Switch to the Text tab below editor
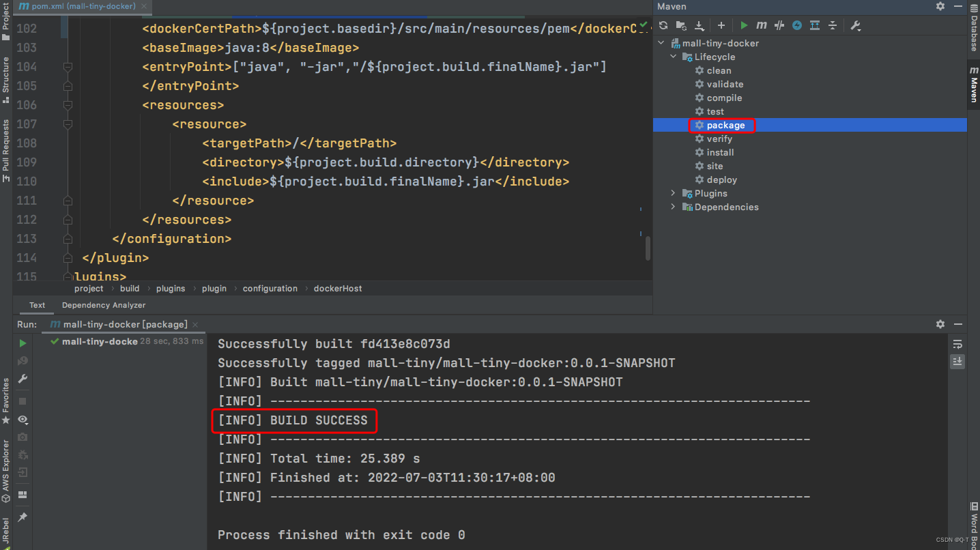The height and width of the screenshot is (550, 980). (37, 305)
